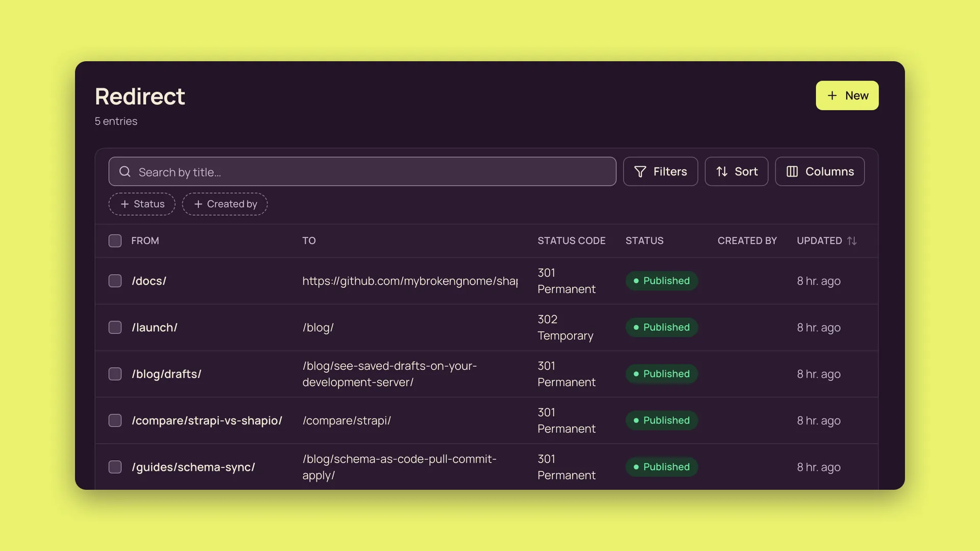The image size is (980, 551).
Task: Click the STATUS CODE column header
Action: [571, 241]
